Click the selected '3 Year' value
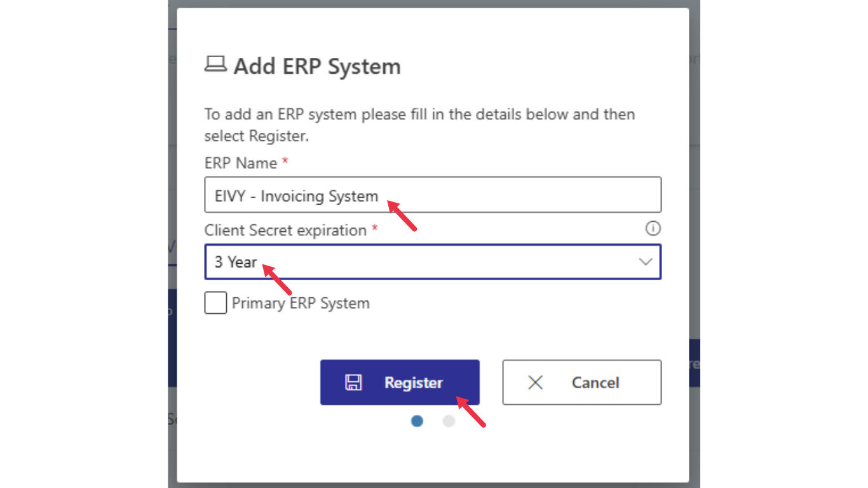 [x=236, y=262]
